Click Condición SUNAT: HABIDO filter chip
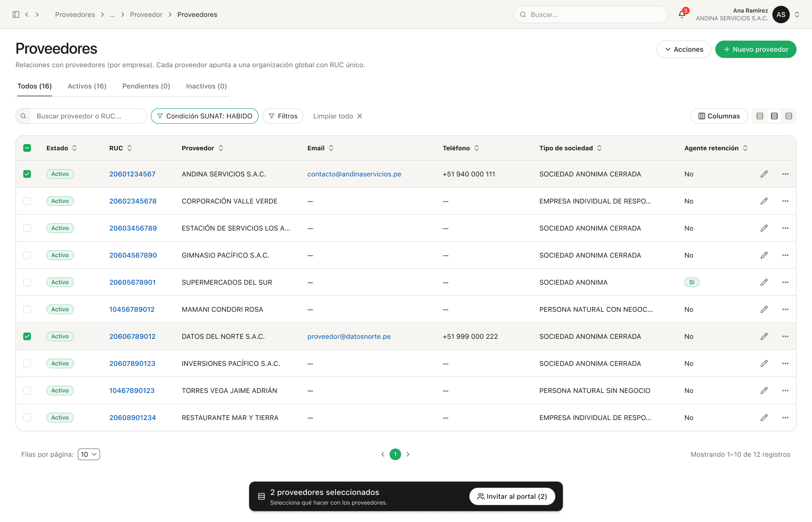Screen dimensions: 812x522 [204, 116]
